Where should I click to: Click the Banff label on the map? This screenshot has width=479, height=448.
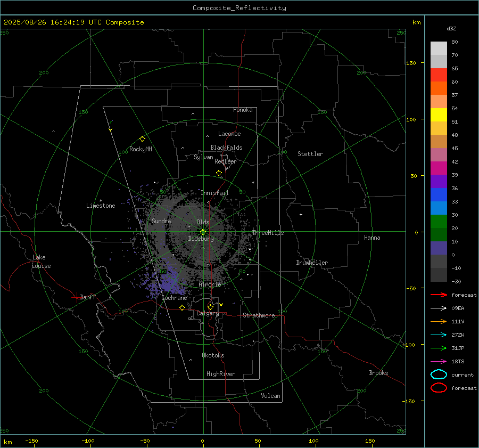click(88, 297)
